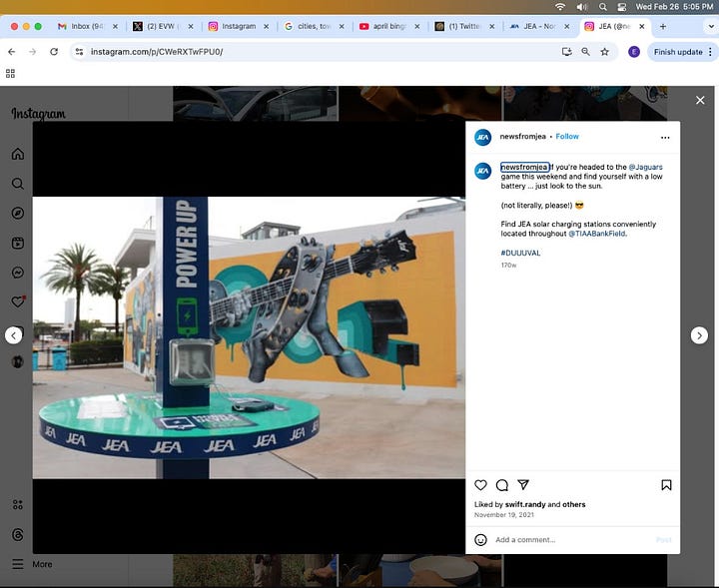
Task: Focus the Add a comment field
Action: (573, 540)
